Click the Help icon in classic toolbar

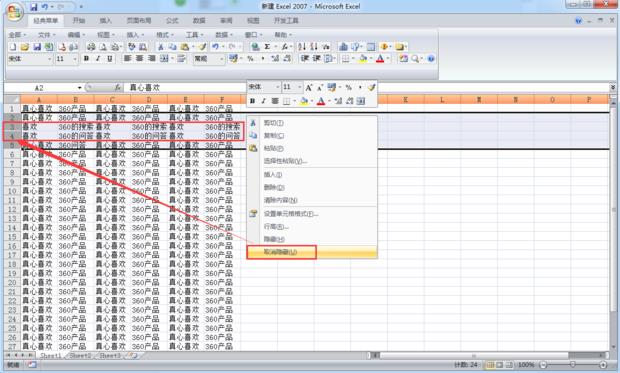coord(431,59)
